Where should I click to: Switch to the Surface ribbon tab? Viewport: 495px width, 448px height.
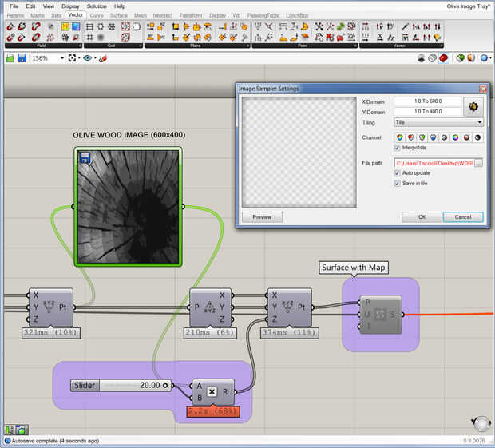click(118, 15)
